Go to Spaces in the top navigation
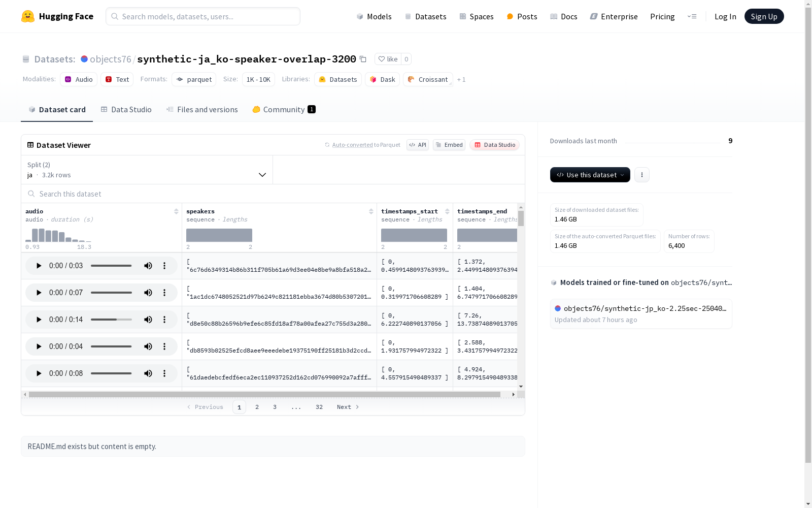 pyautogui.click(x=476, y=16)
